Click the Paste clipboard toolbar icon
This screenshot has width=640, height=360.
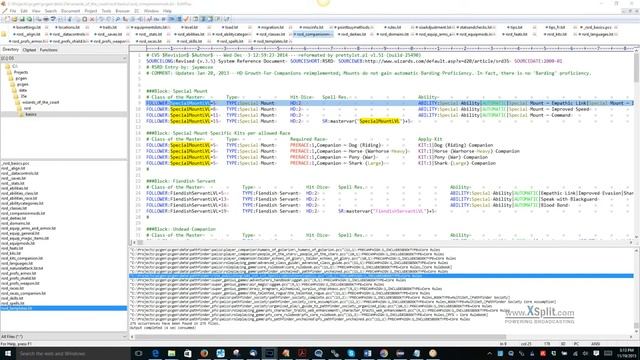84,19
